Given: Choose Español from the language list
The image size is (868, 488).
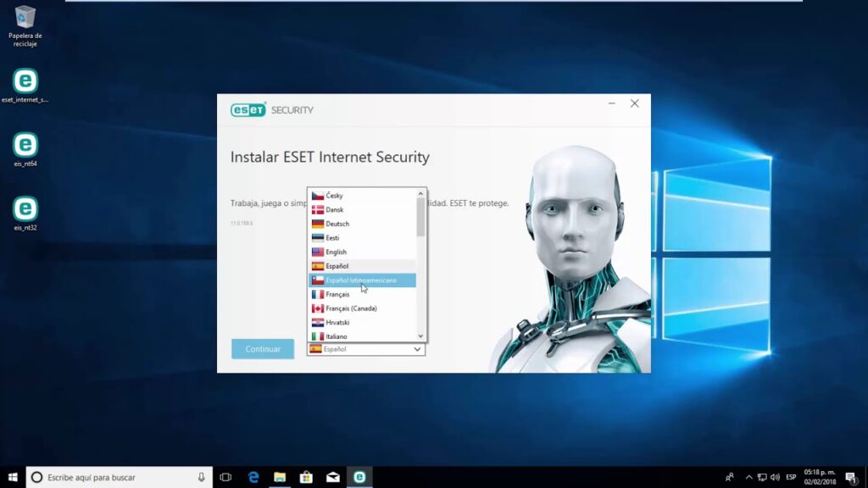Looking at the screenshot, I should tap(362, 266).
